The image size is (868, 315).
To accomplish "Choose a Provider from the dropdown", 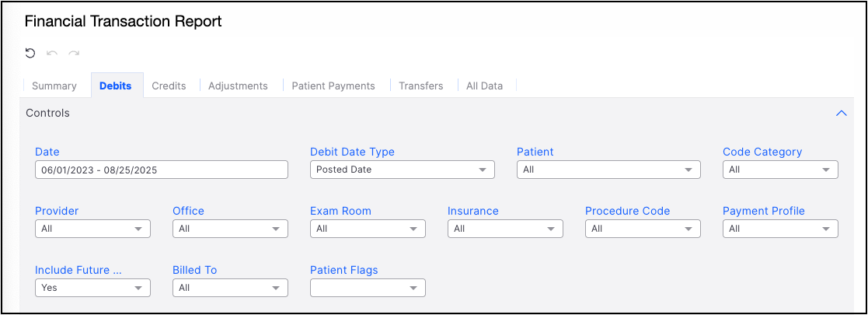I will coord(93,229).
